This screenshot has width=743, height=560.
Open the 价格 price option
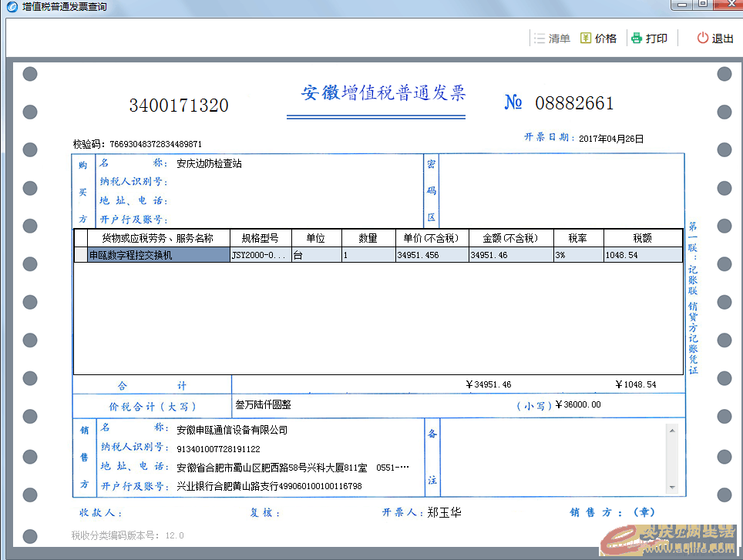coord(606,39)
